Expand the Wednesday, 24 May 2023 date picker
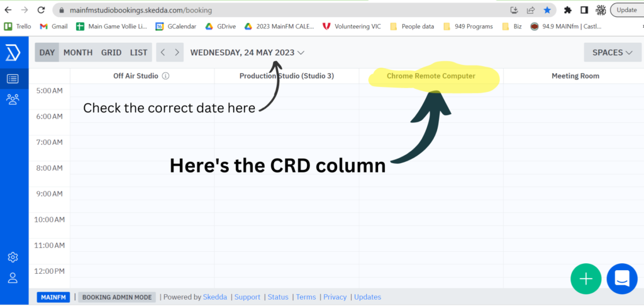 [247, 53]
